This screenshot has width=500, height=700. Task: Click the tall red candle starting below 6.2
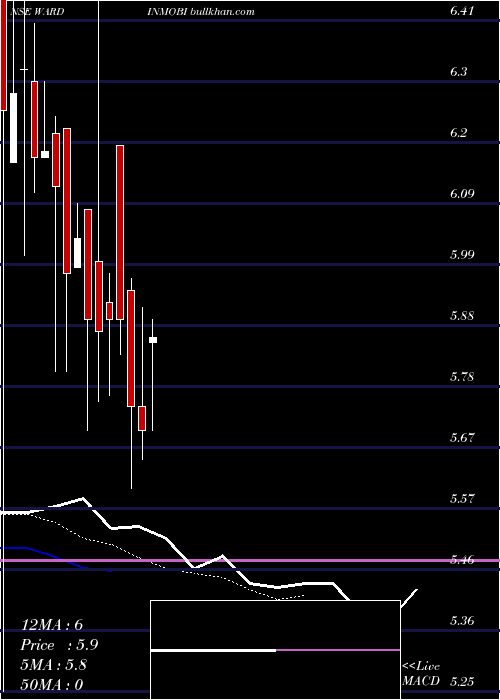pyautogui.click(x=120, y=233)
